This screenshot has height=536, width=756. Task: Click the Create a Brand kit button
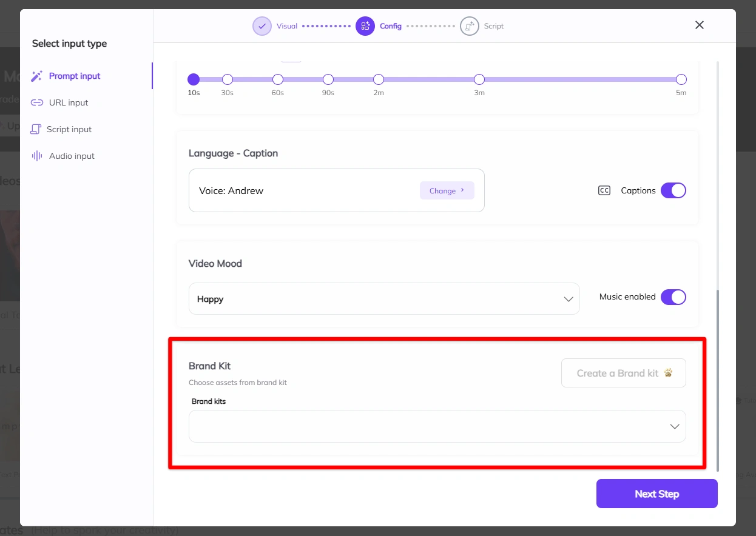click(x=624, y=373)
